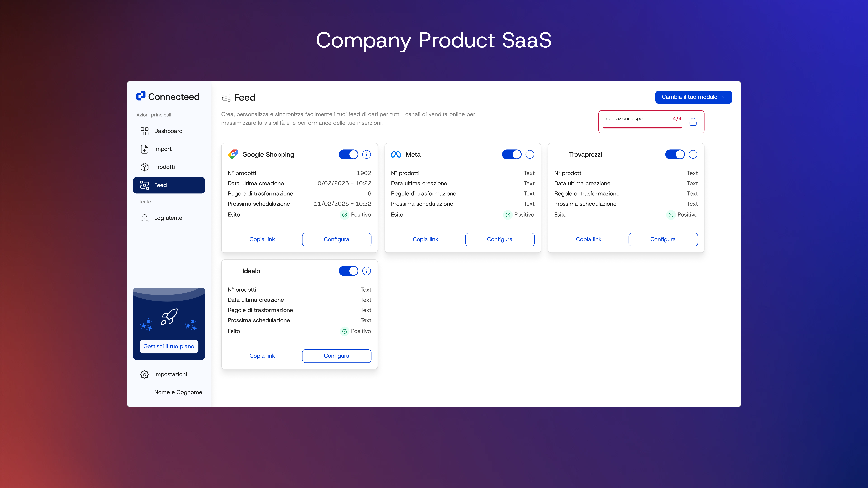Click Google Shopping Positivo check icon
This screenshot has width=868, height=488.
tap(344, 215)
